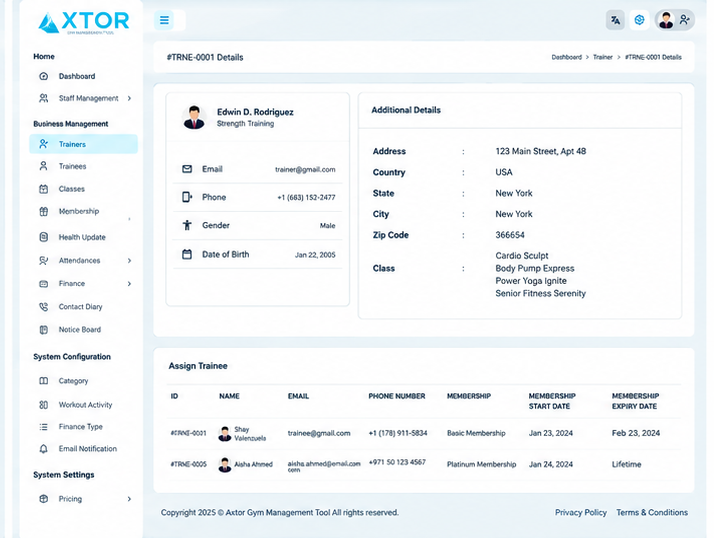Open Workout Activity label in sidebar

85,405
